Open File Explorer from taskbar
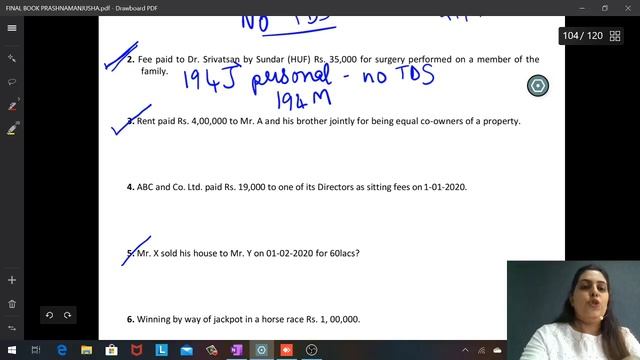 pos(87,350)
